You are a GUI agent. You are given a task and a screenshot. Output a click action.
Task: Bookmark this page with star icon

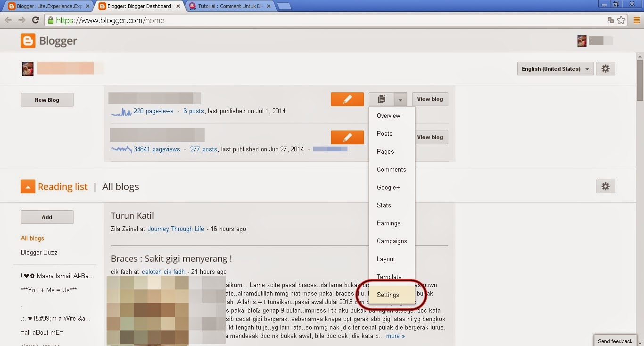pos(621,20)
